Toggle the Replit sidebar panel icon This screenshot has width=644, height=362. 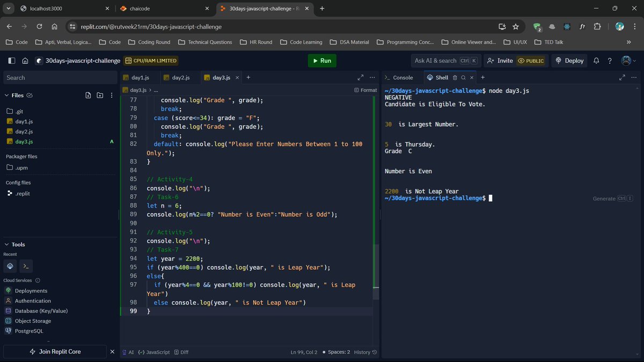pos(11,61)
